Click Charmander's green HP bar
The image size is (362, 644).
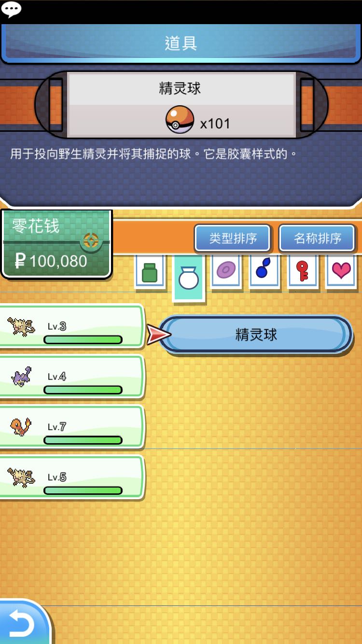pos(83,440)
